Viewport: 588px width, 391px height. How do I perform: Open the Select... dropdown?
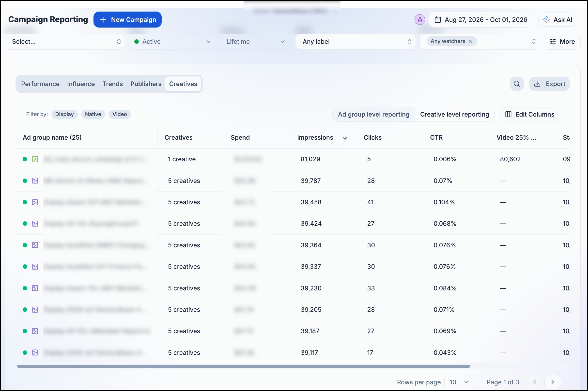(65, 42)
